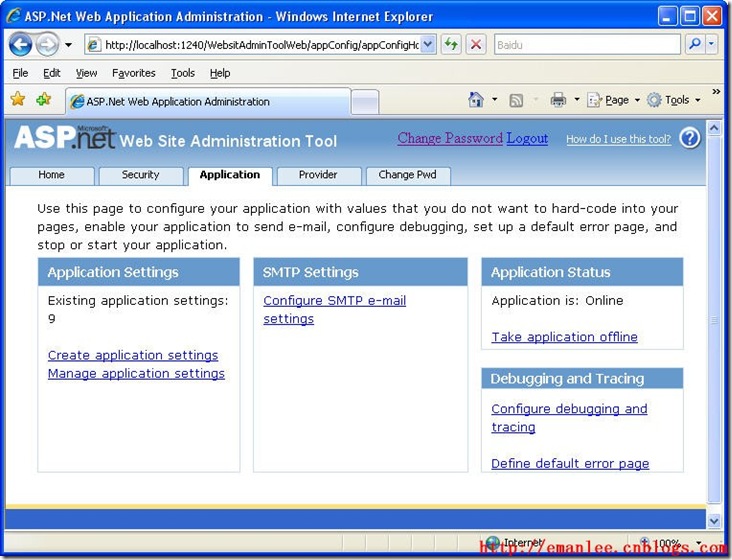Click 'How do I use this tool?' link
The height and width of the screenshot is (560, 732).
(x=619, y=139)
